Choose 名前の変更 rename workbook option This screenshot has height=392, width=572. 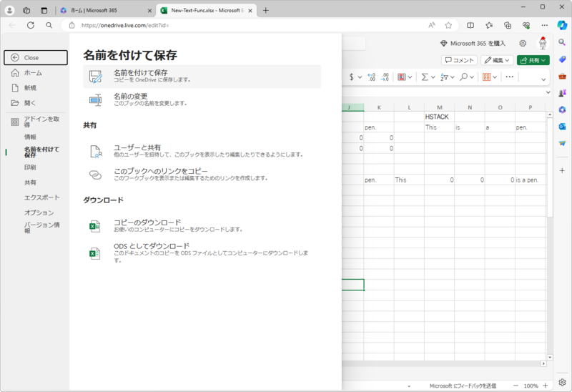point(202,99)
